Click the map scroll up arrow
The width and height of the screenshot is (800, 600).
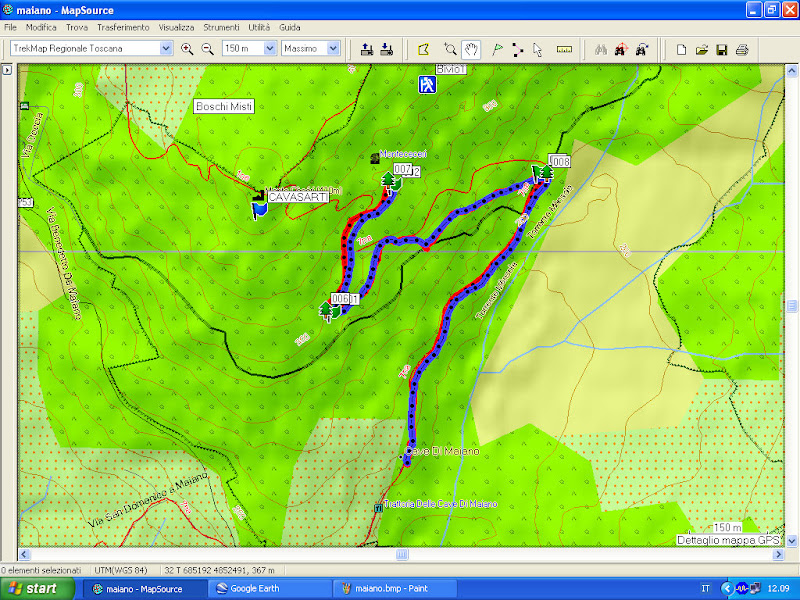tap(792, 70)
